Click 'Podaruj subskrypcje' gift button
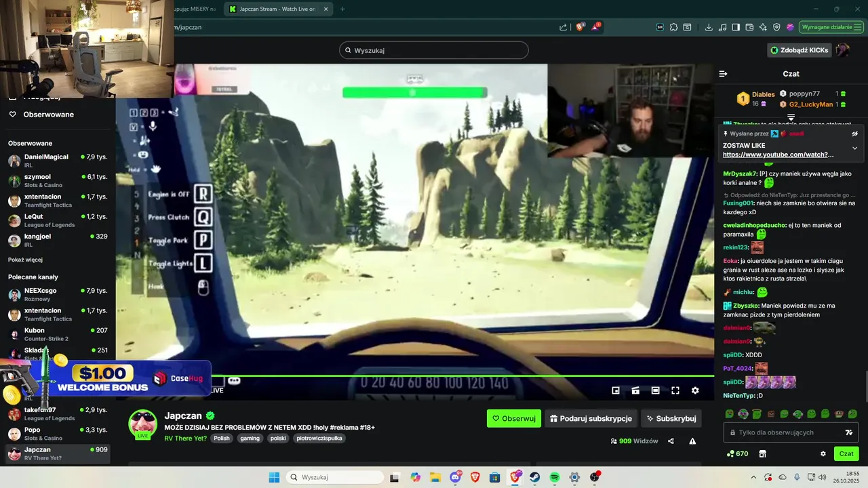Image resolution: width=868 pixels, height=488 pixels. click(591, 418)
